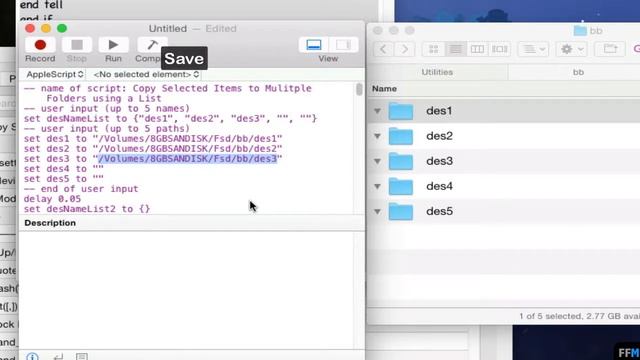
Task: Click the script editor vertical scrollbar
Action: click(359, 89)
